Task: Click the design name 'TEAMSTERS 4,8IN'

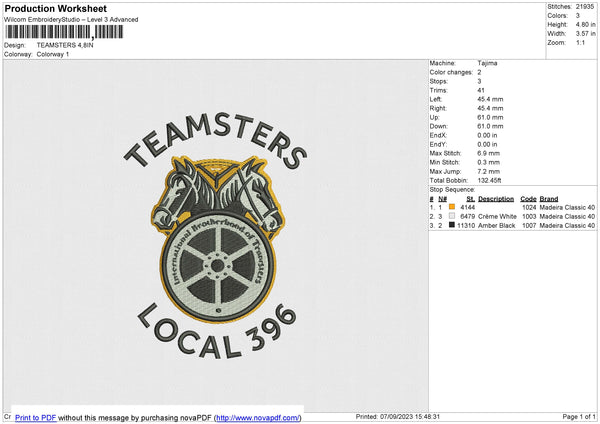Action: (x=65, y=45)
